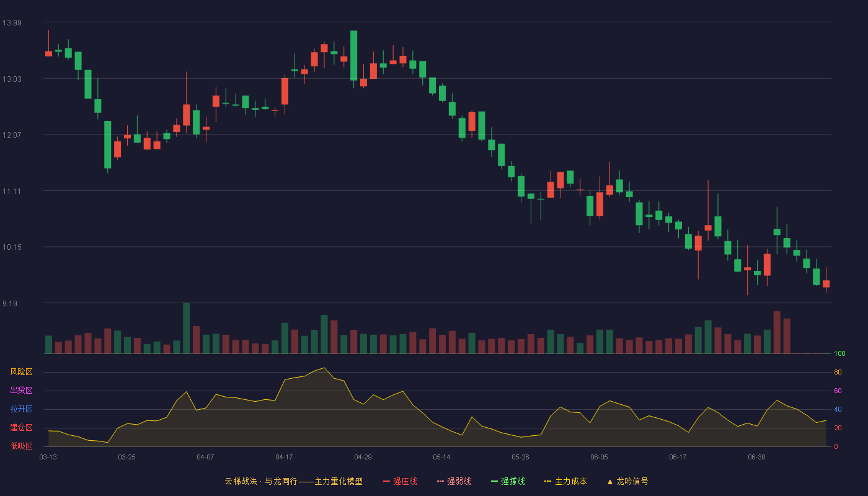Toggle the 主力成本 legend entry
This screenshot has width=868, height=496.
pyautogui.click(x=565, y=481)
